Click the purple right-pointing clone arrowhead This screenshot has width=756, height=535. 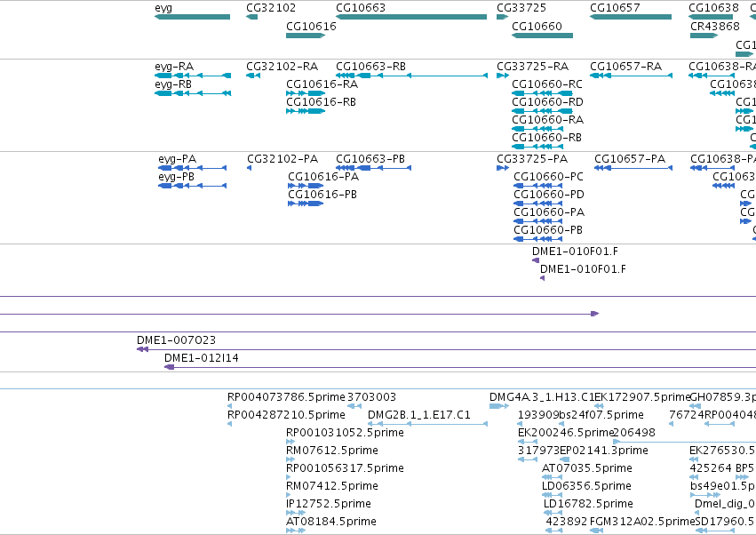pyautogui.click(x=595, y=314)
